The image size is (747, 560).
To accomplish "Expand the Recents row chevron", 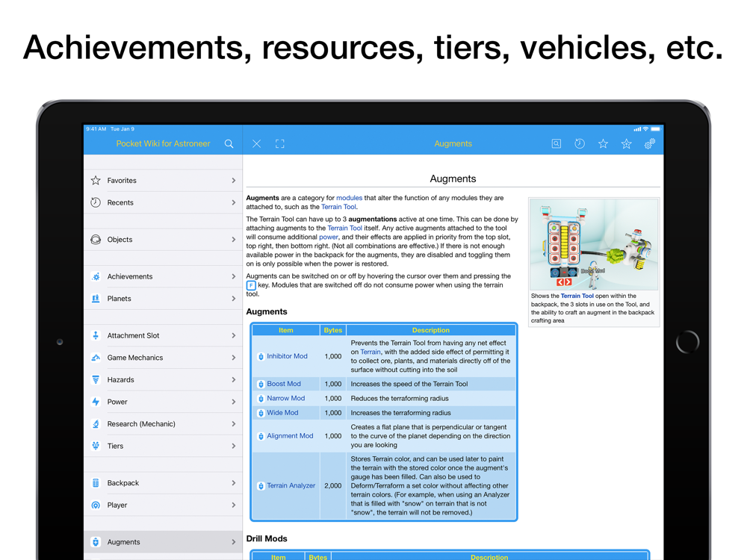I will pyautogui.click(x=233, y=202).
